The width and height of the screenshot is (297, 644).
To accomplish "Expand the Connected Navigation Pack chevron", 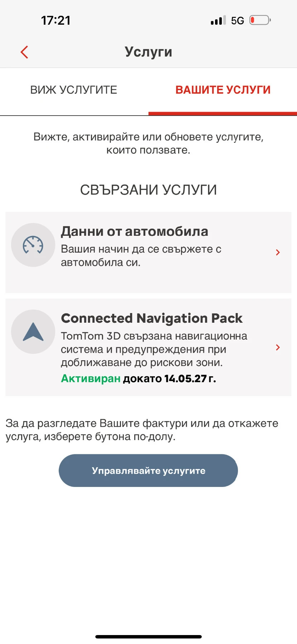I will [x=278, y=347].
